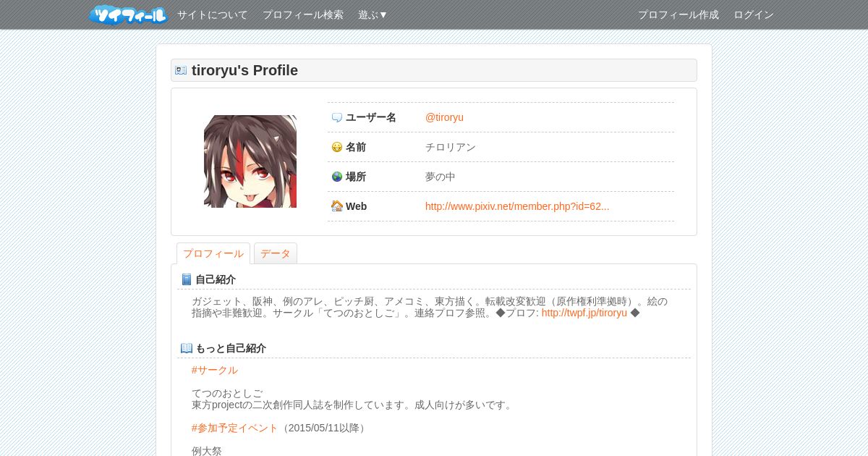Switch to the プロフィール tab
Screen dimensions: 868x456
tap(213, 253)
